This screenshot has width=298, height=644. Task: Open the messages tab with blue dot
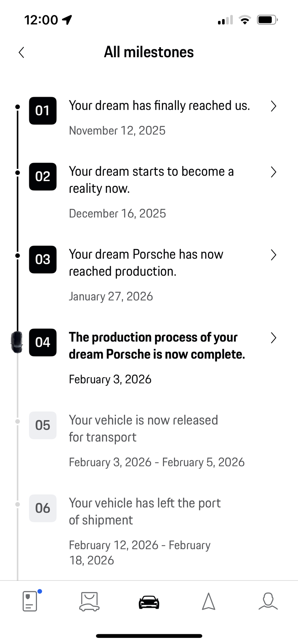(30, 601)
